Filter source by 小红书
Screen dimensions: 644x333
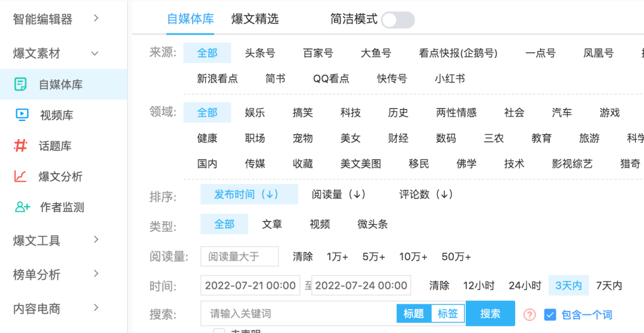(x=450, y=78)
